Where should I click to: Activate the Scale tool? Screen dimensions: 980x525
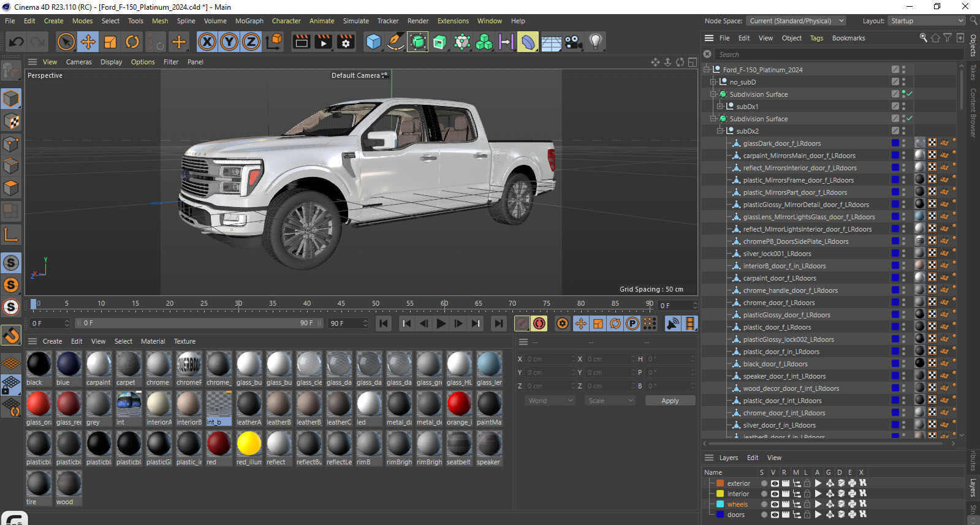(110, 42)
